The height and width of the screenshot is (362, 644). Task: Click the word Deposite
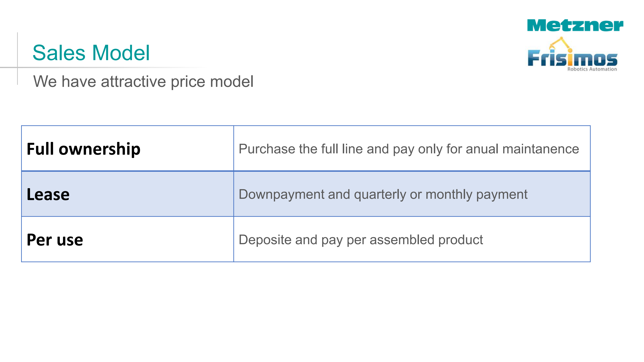coord(265,240)
